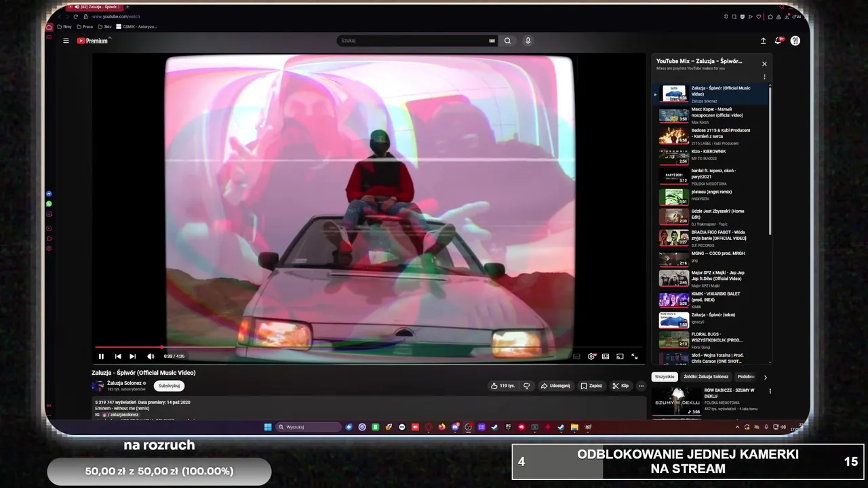
Task: Open options for SZUMY W DEKLU video
Action: tap(770, 391)
